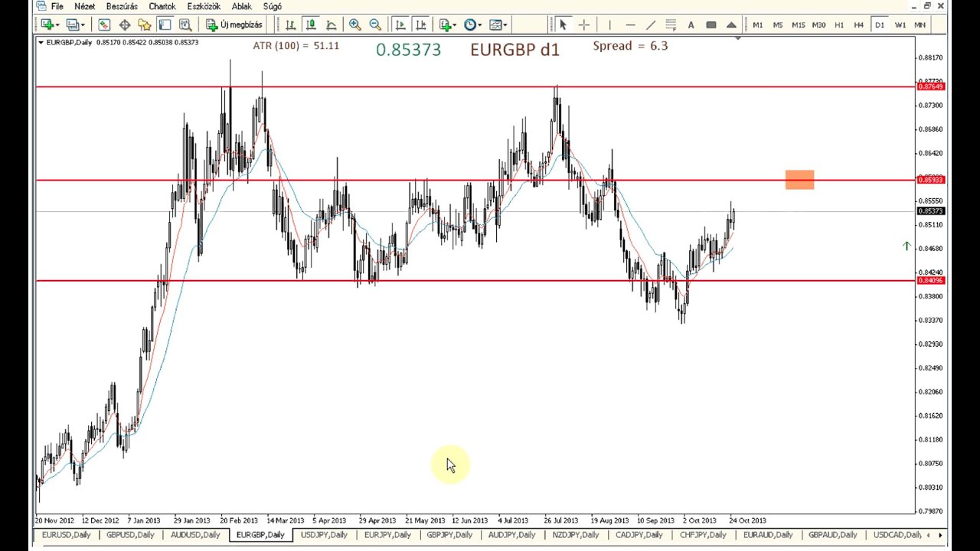This screenshot has width=980, height=551.
Task: Switch to MN monthly timeframe
Action: point(920,25)
